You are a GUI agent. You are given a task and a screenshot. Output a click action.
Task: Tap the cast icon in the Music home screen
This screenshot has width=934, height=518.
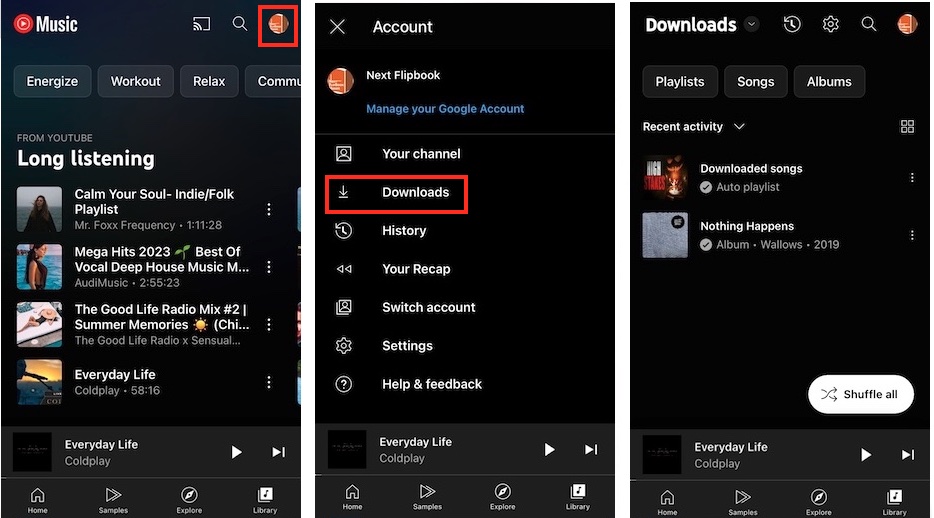pyautogui.click(x=201, y=24)
